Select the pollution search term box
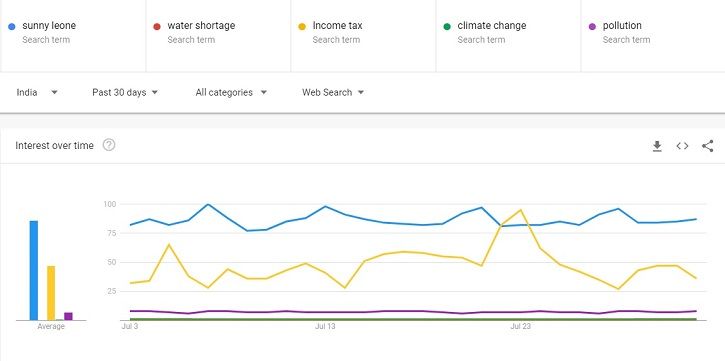 coord(653,36)
